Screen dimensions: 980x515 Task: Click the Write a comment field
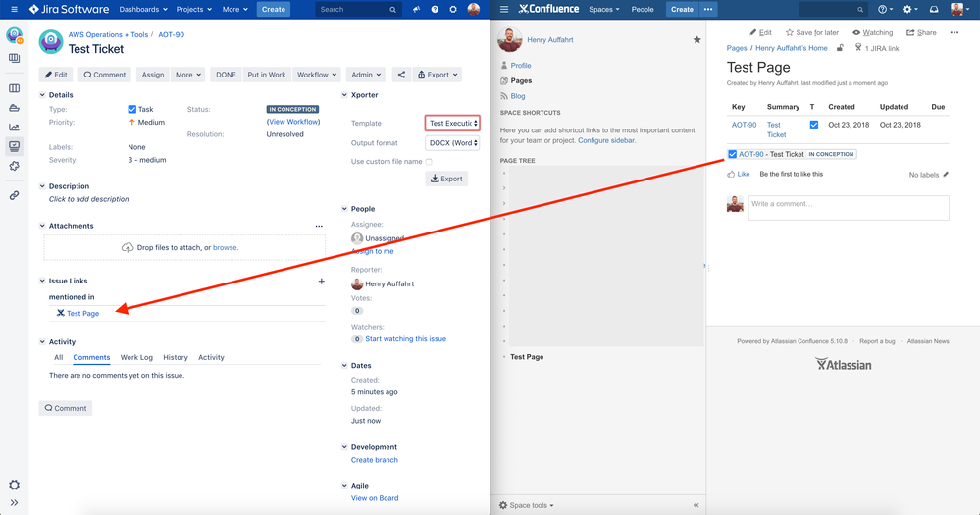tap(849, 208)
